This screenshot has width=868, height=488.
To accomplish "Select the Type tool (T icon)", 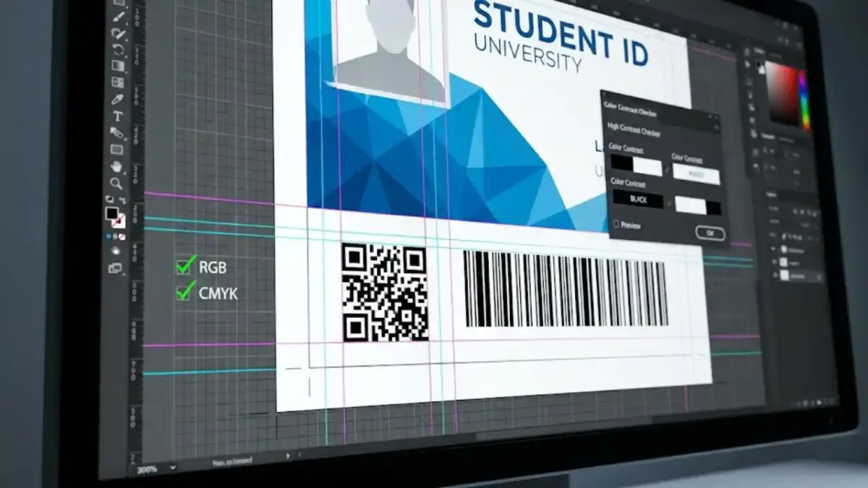I will click(117, 116).
